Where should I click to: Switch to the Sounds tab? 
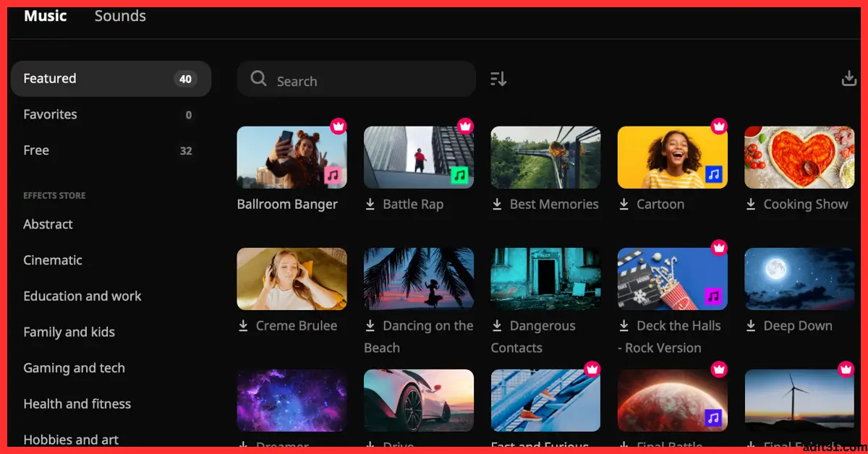pyautogui.click(x=120, y=16)
